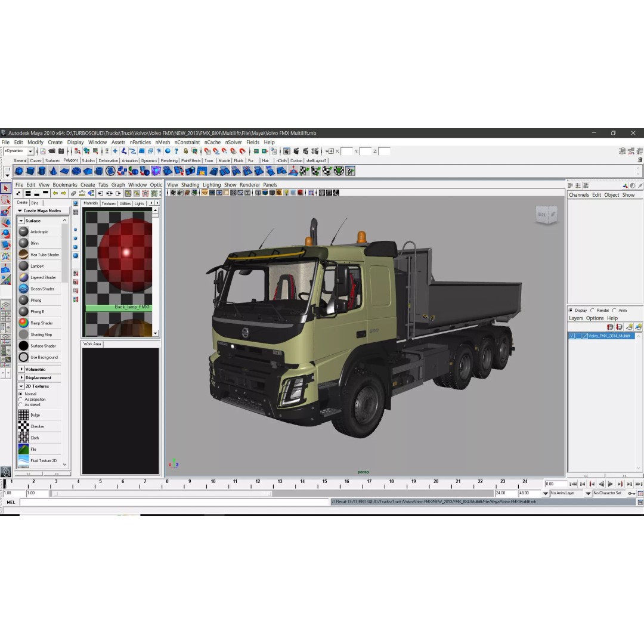
Task: Select Anim radio in layer editor
Action: pos(614,310)
